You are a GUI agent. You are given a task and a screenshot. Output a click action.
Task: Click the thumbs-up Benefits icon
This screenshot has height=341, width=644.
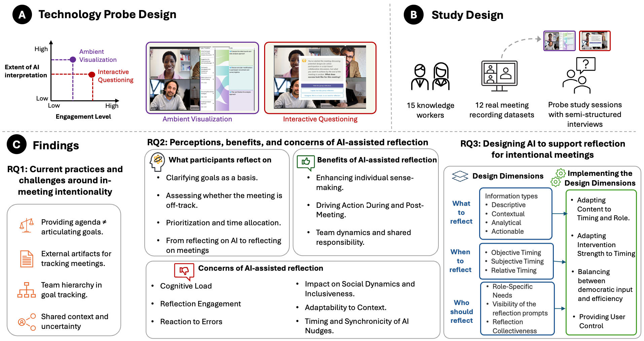click(x=306, y=162)
